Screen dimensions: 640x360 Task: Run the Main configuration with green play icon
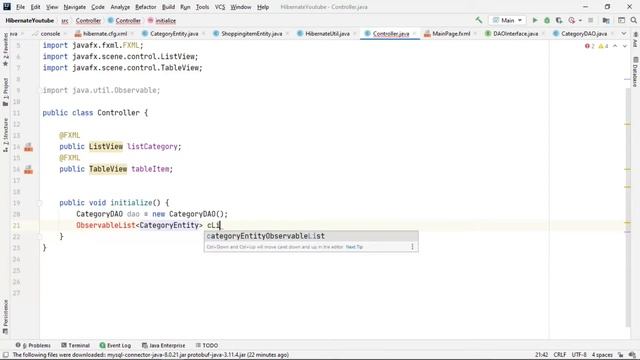[x=535, y=20]
